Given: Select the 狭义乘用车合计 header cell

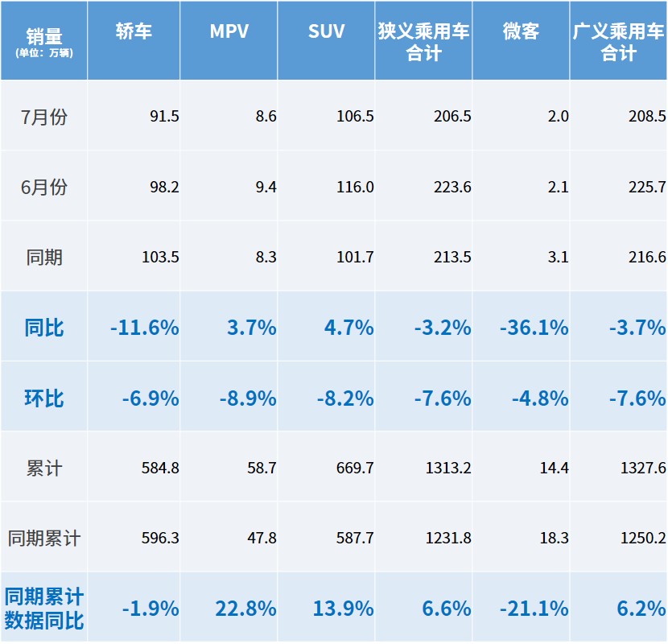Looking at the screenshot, I should pos(423,42).
